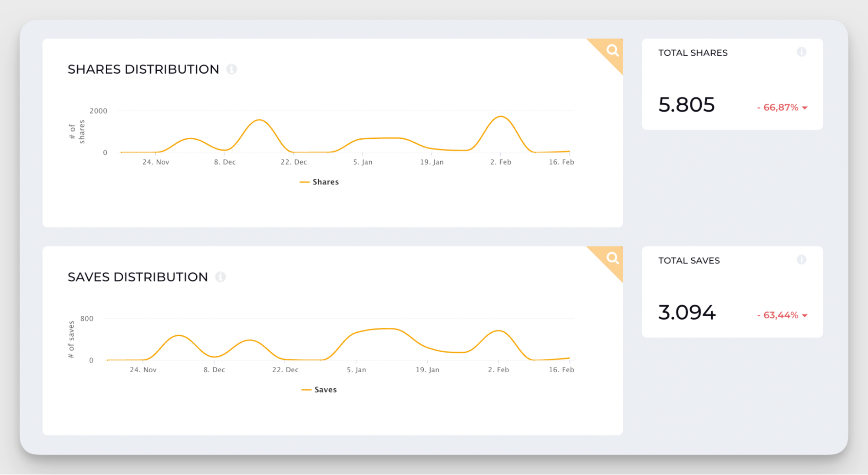Open the info tooltip next to SAVES DISTRIBUTION title
Viewport: 868px width, 475px height.
(221, 277)
